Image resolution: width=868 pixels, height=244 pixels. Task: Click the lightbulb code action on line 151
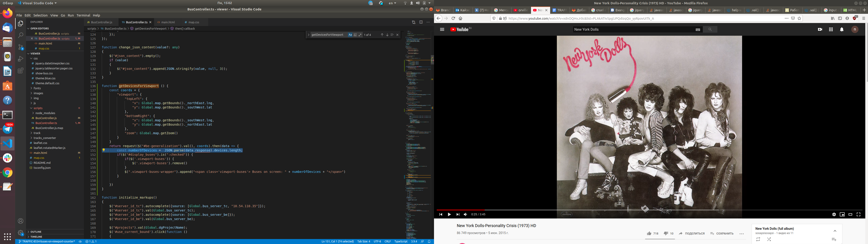pos(104,150)
